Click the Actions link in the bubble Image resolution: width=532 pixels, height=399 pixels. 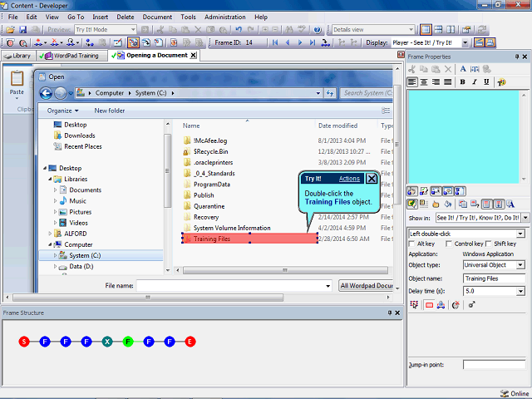tap(349, 179)
